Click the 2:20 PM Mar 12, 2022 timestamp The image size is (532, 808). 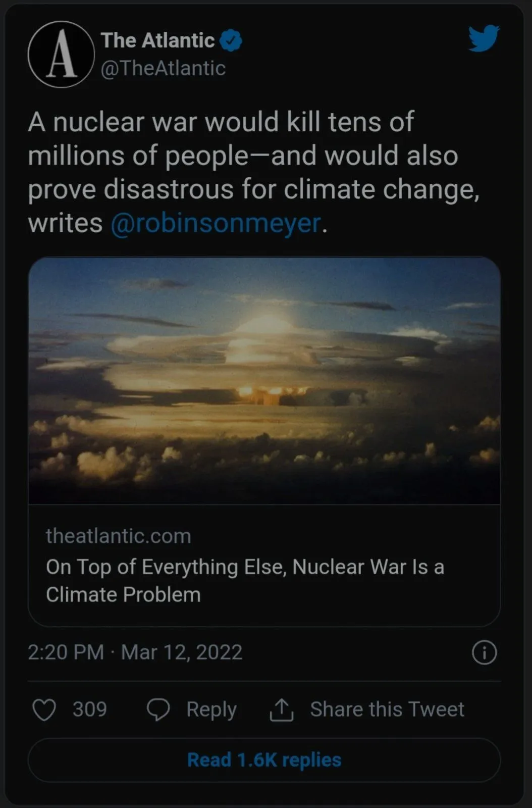pyautogui.click(x=135, y=652)
